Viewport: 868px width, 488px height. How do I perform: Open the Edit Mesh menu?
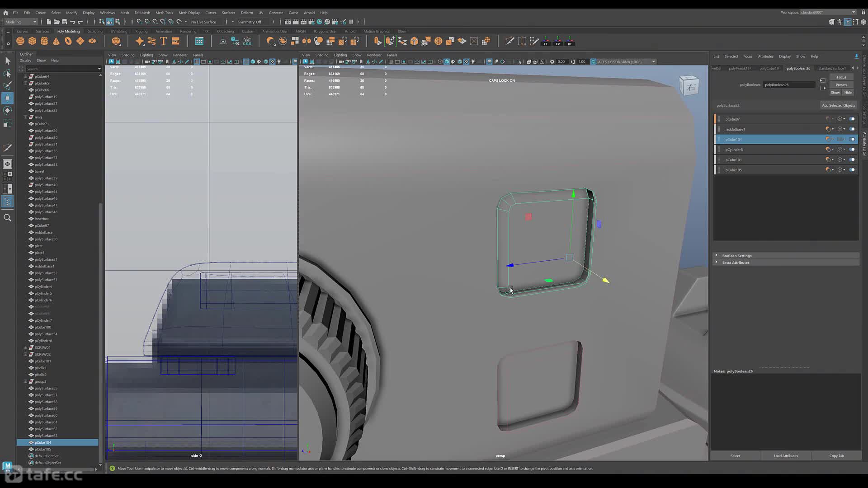142,13
